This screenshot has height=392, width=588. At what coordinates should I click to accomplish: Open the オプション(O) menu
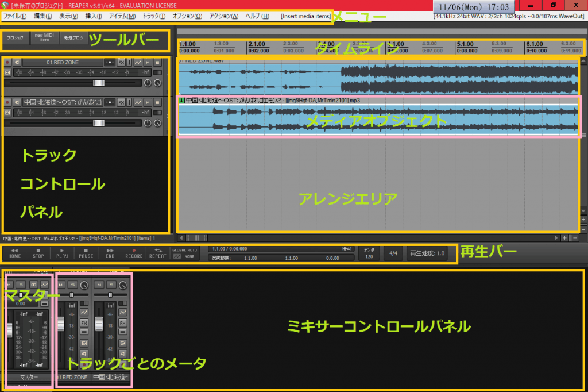(187, 16)
